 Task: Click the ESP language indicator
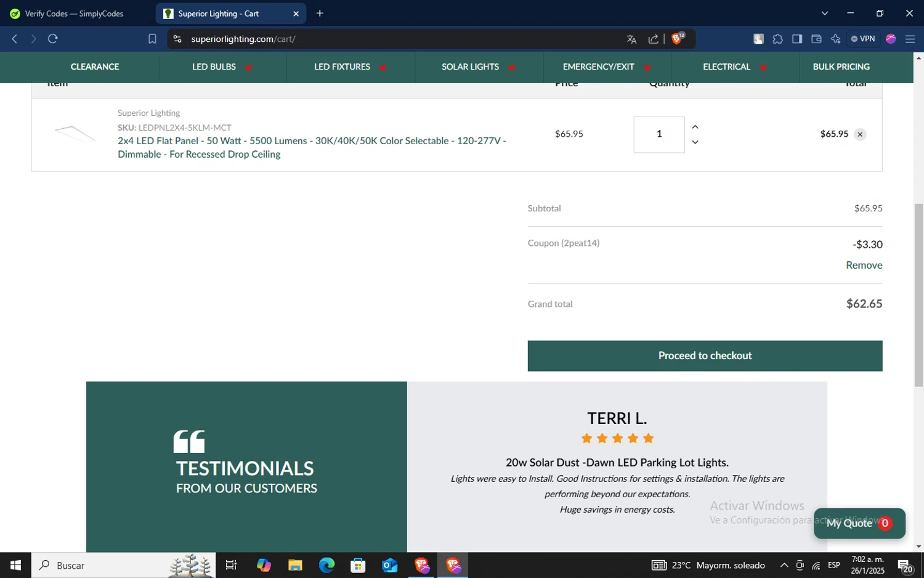[x=833, y=565]
